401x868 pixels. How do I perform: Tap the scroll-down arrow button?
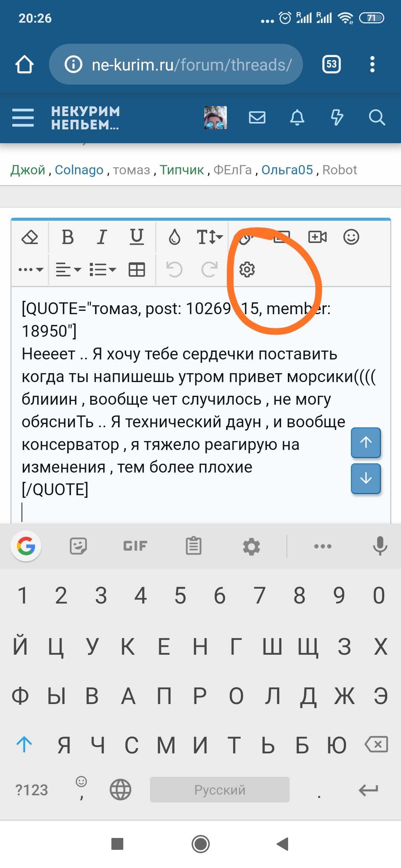pos(366,479)
